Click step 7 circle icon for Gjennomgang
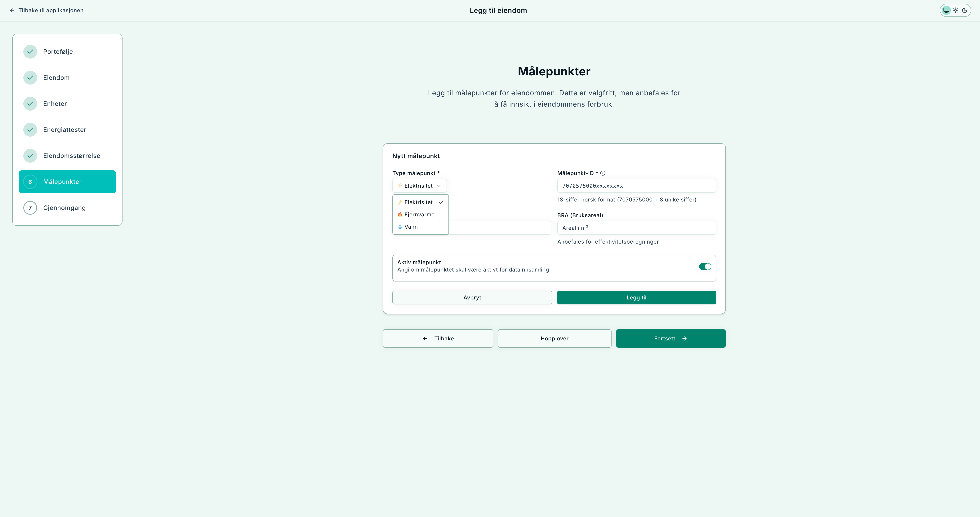980x517 pixels. coord(30,208)
